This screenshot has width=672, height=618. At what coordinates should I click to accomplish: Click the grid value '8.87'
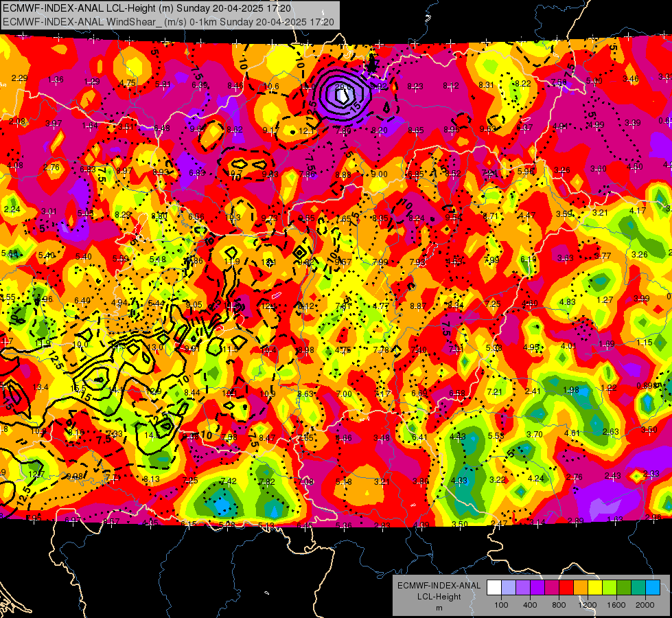(418, 306)
